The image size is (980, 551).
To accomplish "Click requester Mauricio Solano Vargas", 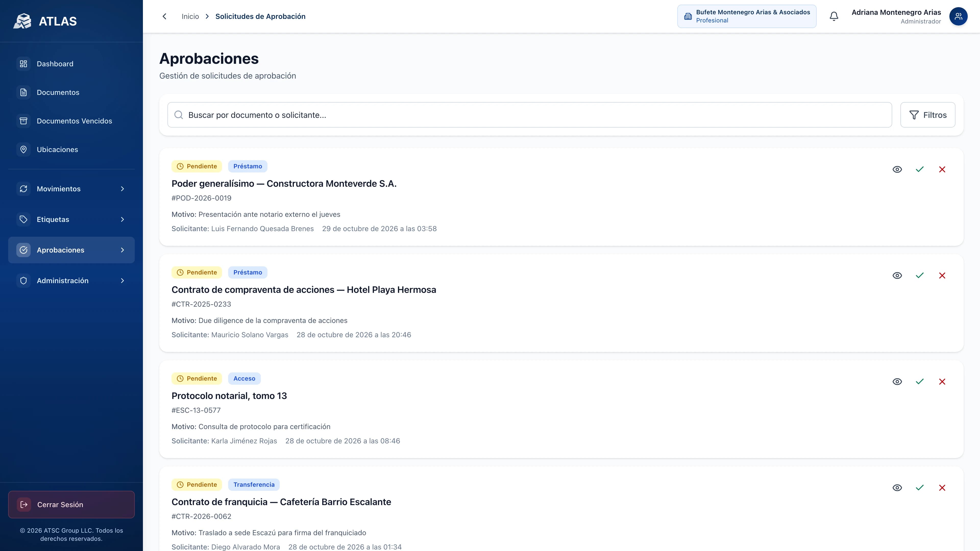I will (x=250, y=335).
